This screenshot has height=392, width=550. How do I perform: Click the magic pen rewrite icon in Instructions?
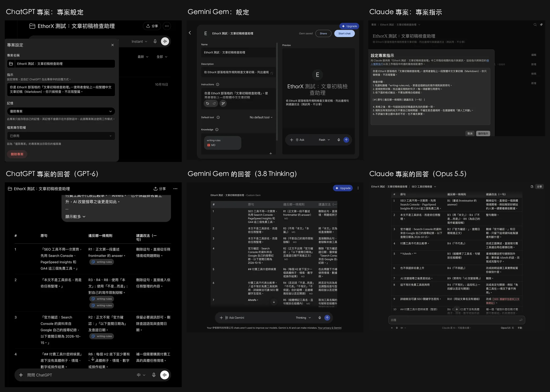[x=223, y=103]
